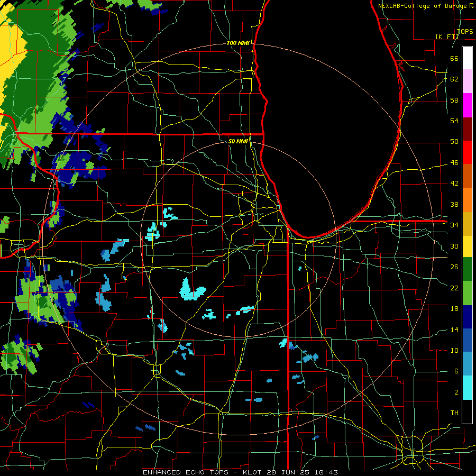Click the [K FT] units label
476x476 pixels.
pyautogui.click(x=447, y=36)
